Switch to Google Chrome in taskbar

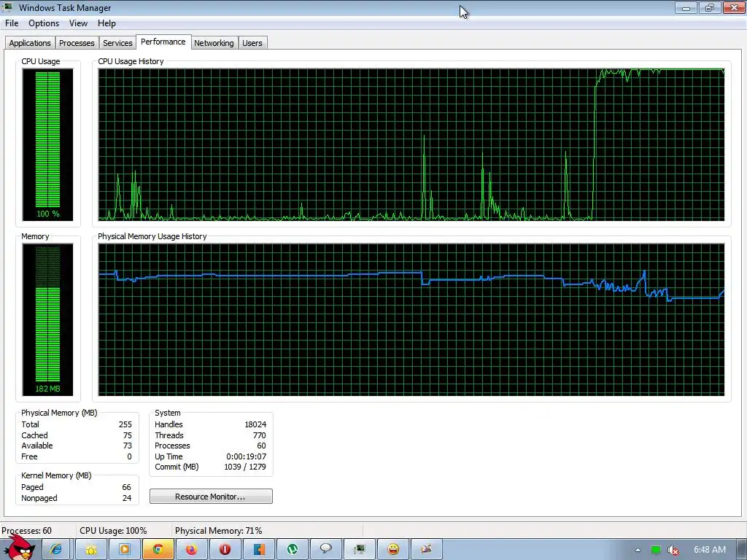click(x=158, y=550)
